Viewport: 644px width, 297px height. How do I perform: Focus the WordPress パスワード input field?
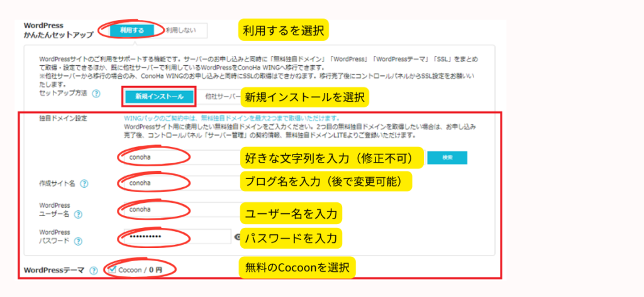click(x=178, y=237)
